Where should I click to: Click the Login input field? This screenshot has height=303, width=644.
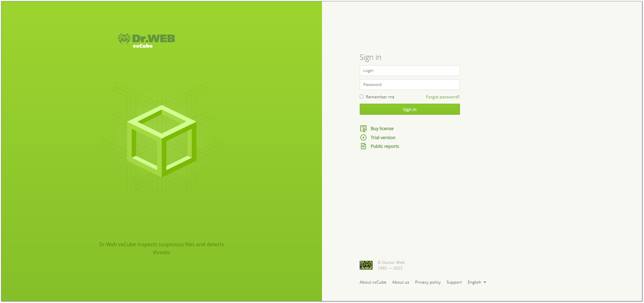coord(410,71)
